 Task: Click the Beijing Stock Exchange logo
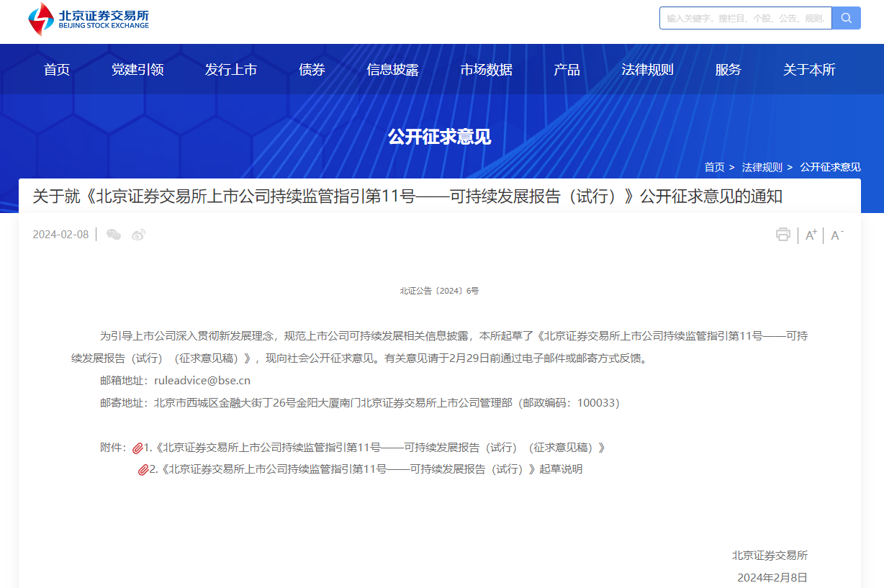89,19
